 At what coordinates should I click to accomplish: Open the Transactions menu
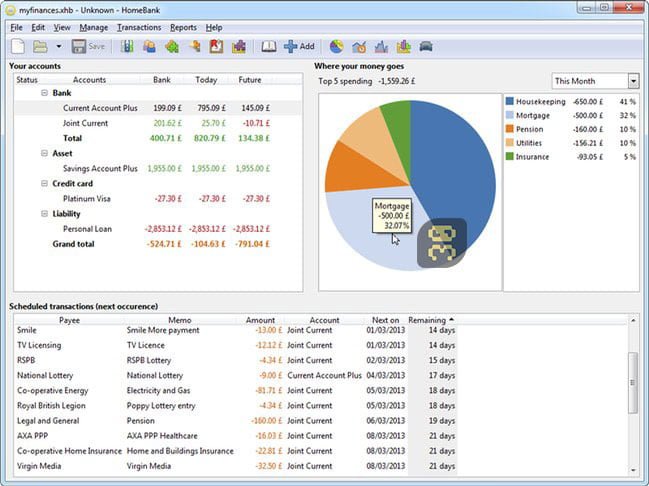[139, 28]
